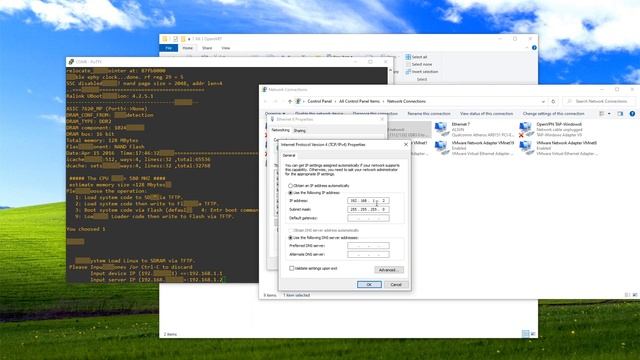The width and height of the screenshot is (640, 360).
Task: Open Networking tab in Ethernet 6 Properties
Action: point(280,130)
